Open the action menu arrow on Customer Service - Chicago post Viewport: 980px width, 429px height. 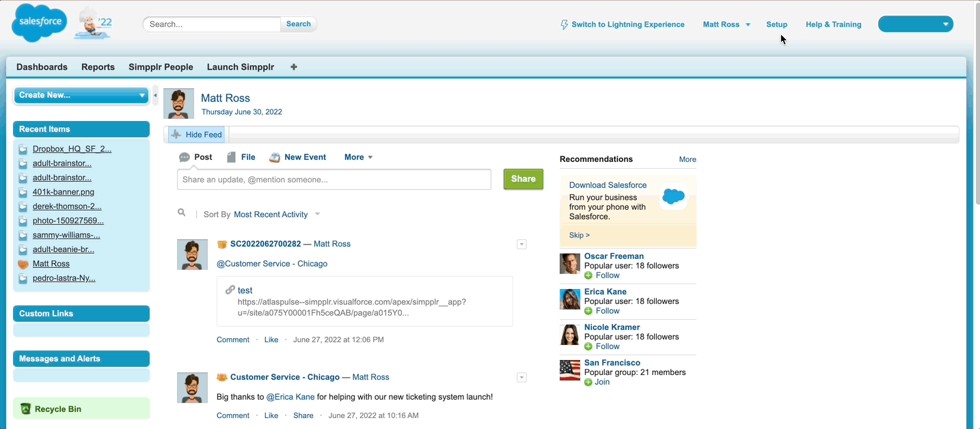point(521,378)
